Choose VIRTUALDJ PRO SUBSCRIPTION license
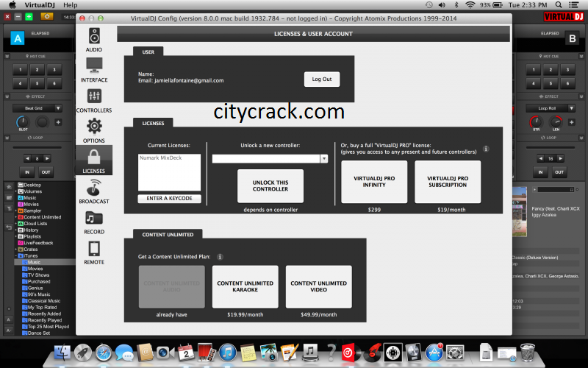The image size is (588, 368). (448, 182)
